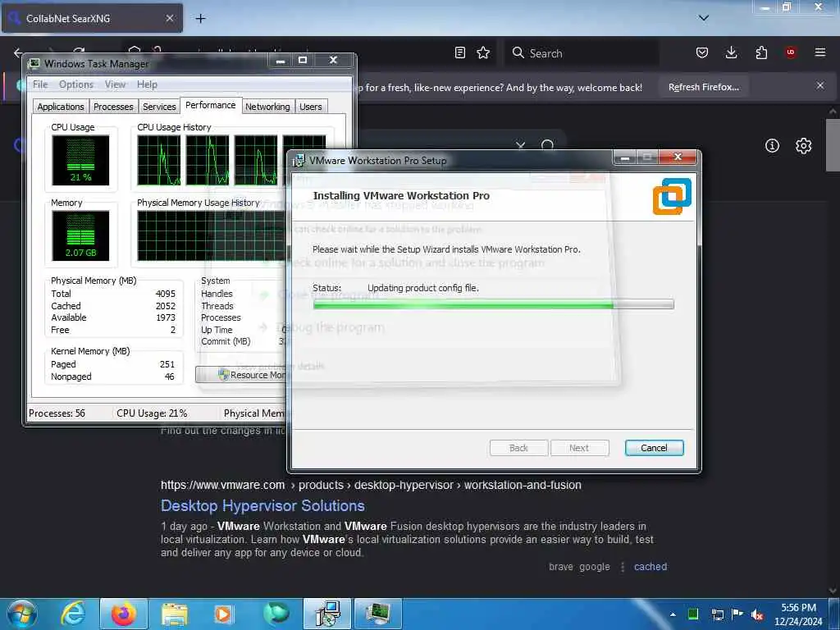Image resolution: width=840 pixels, height=630 pixels.
Task: Click the 'CPU Usage: 21%' status text
Action: pyautogui.click(x=152, y=413)
